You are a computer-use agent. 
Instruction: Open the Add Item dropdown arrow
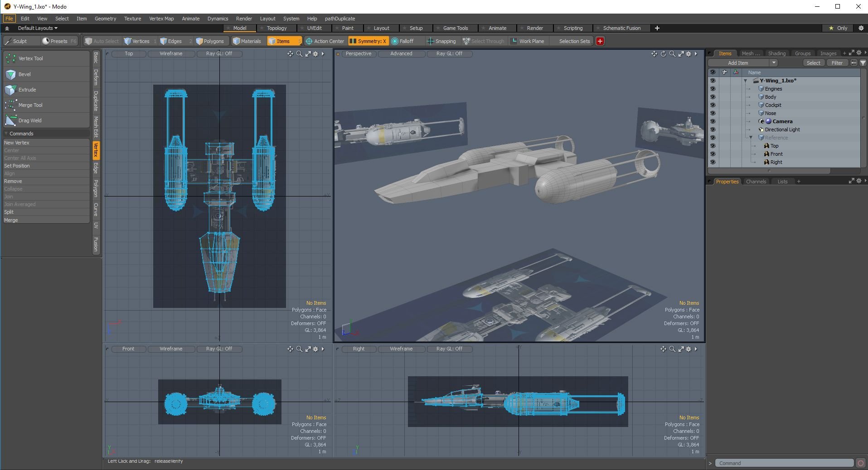point(774,63)
